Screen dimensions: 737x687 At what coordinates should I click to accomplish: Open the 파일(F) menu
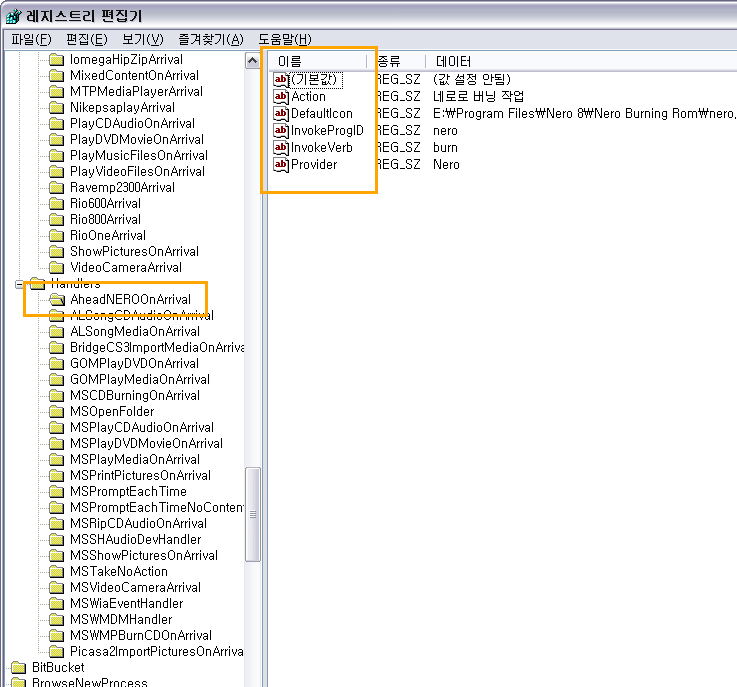point(31,39)
